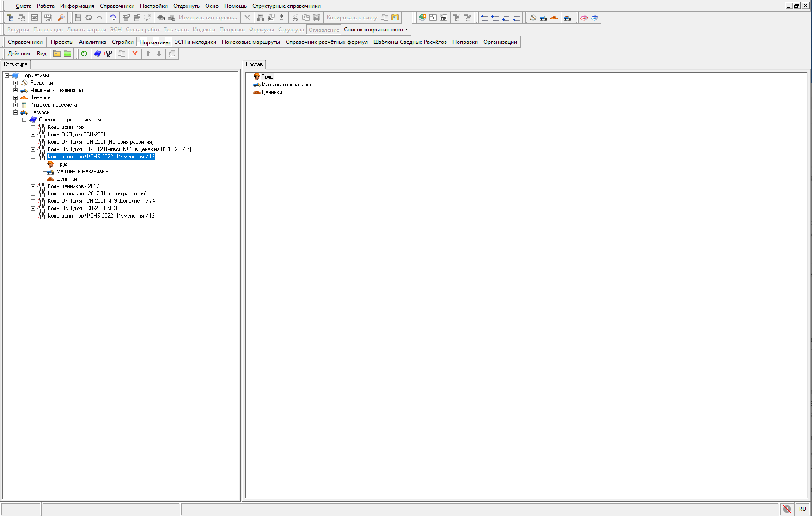Click the orange bricks materials toolbar icon

[554, 18]
